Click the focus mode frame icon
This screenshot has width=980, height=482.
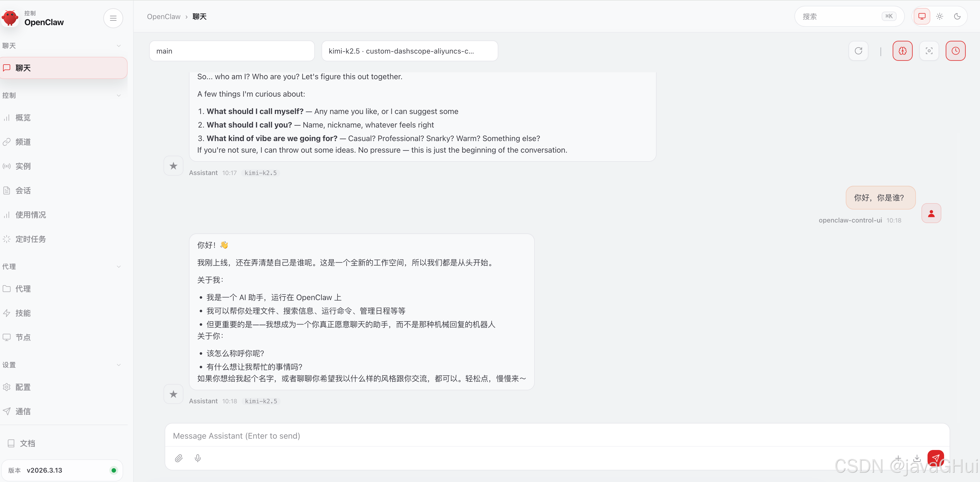(929, 51)
